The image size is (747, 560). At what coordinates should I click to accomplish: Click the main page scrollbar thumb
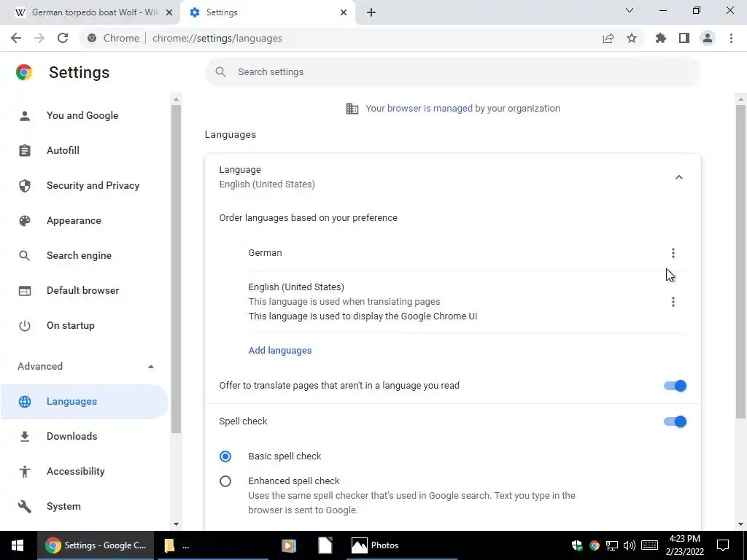[x=740, y=262]
